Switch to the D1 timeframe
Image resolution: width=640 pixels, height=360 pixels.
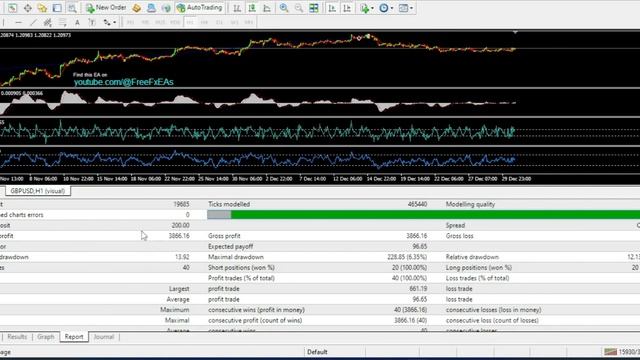[x=219, y=22]
